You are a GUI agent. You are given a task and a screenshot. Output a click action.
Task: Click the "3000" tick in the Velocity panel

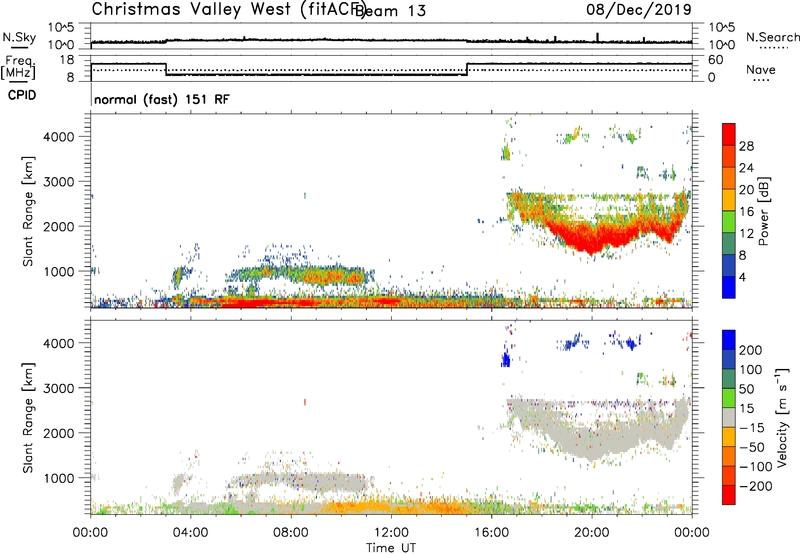click(x=59, y=388)
